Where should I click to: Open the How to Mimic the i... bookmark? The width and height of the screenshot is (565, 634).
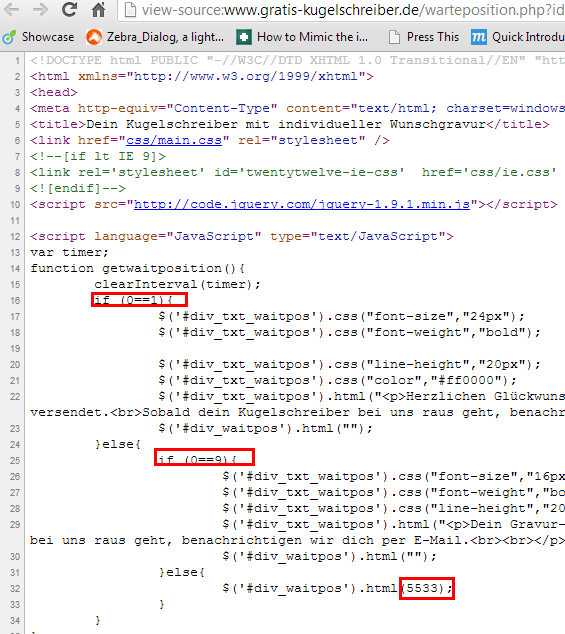[303, 37]
